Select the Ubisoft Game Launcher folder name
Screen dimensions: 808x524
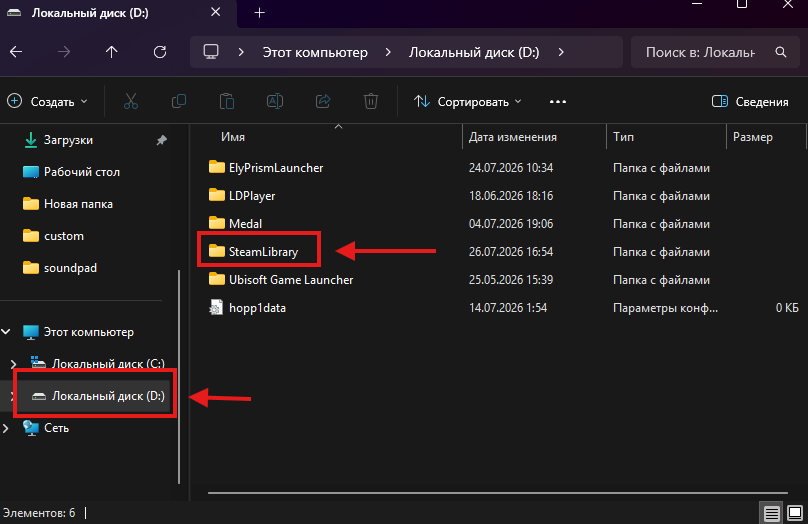[291, 280]
